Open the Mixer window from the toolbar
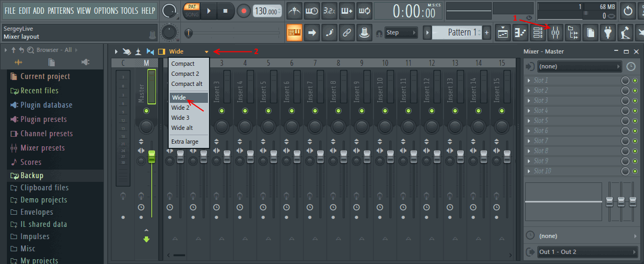 [x=555, y=32]
